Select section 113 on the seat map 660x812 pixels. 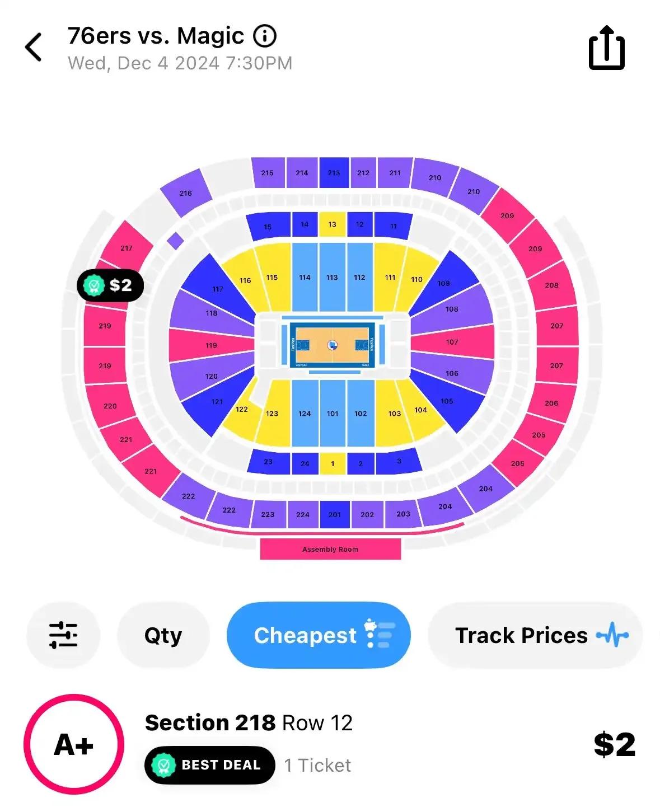click(x=333, y=276)
